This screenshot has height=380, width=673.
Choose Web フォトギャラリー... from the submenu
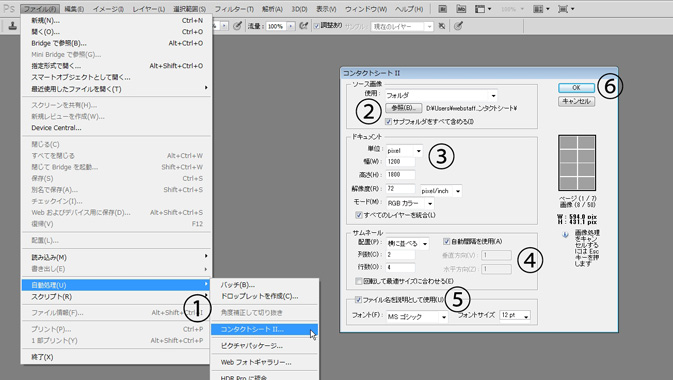[264, 362]
